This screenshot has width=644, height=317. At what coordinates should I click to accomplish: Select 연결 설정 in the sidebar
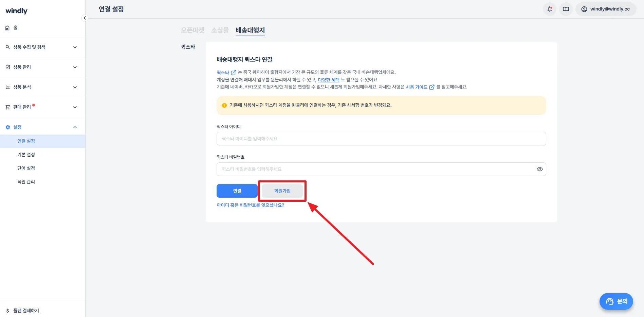(x=42, y=141)
